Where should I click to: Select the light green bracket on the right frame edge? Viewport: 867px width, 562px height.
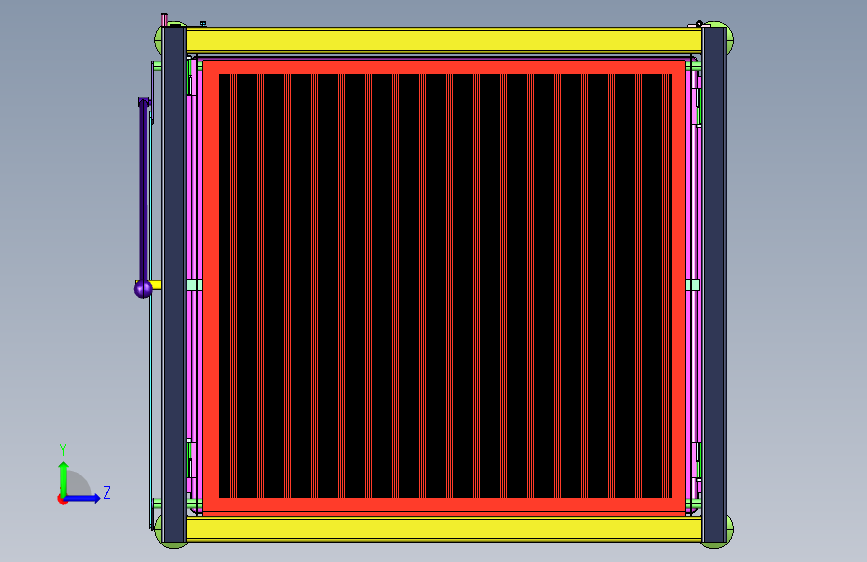(692, 285)
